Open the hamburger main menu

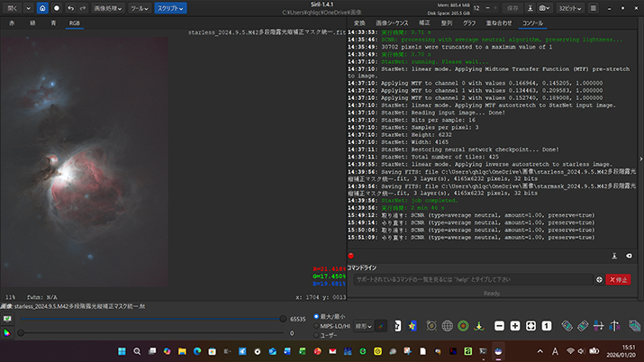click(x=595, y=8)
